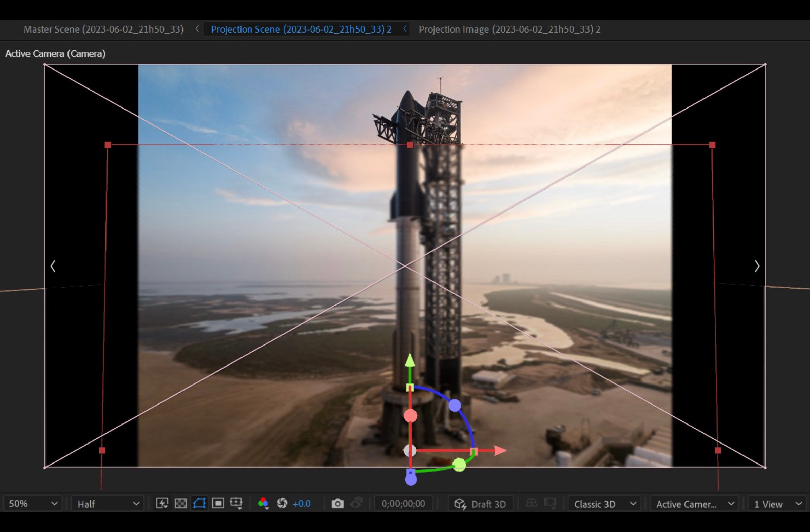Click the show snapshot icon

[357, 503]
